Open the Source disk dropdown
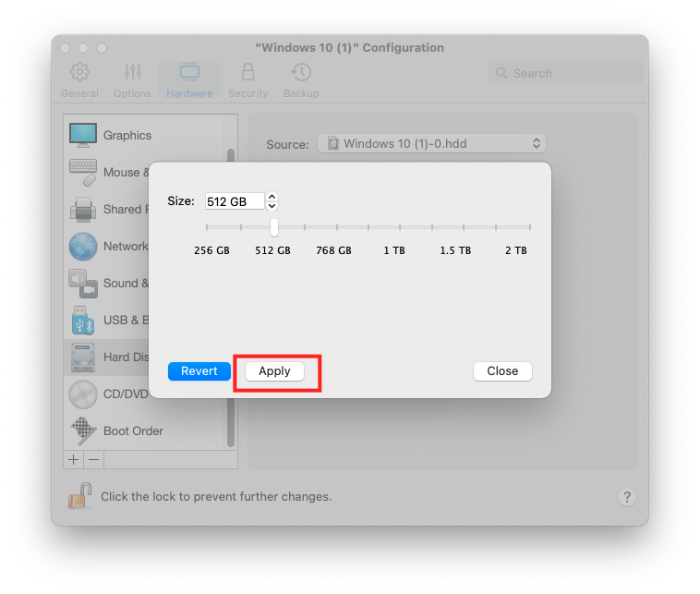700x594 pixels. click(431, 144)
